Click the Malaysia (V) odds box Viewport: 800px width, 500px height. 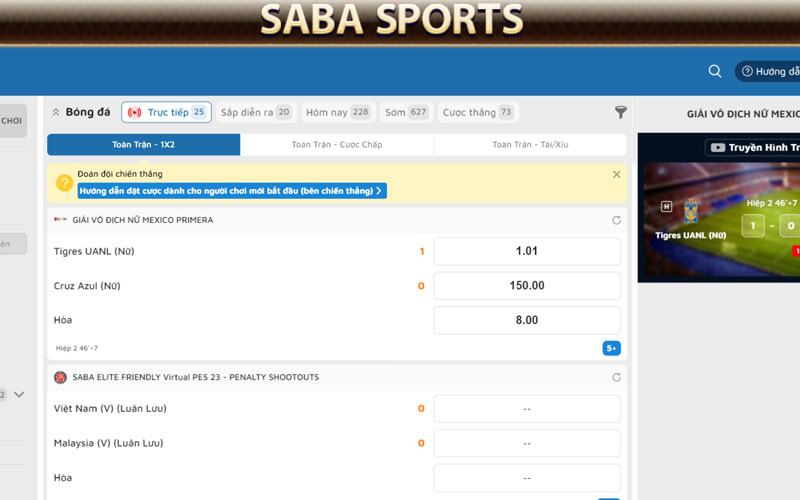[527, 443]
